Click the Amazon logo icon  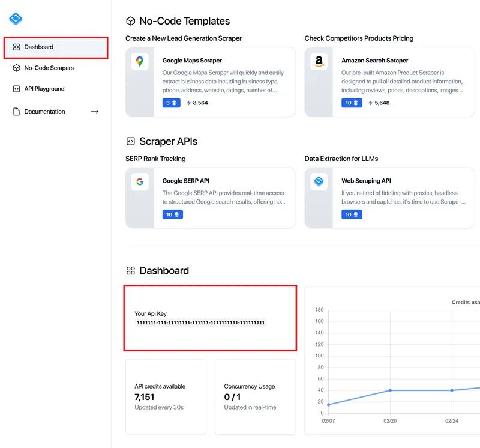click(x=319, y=61)
